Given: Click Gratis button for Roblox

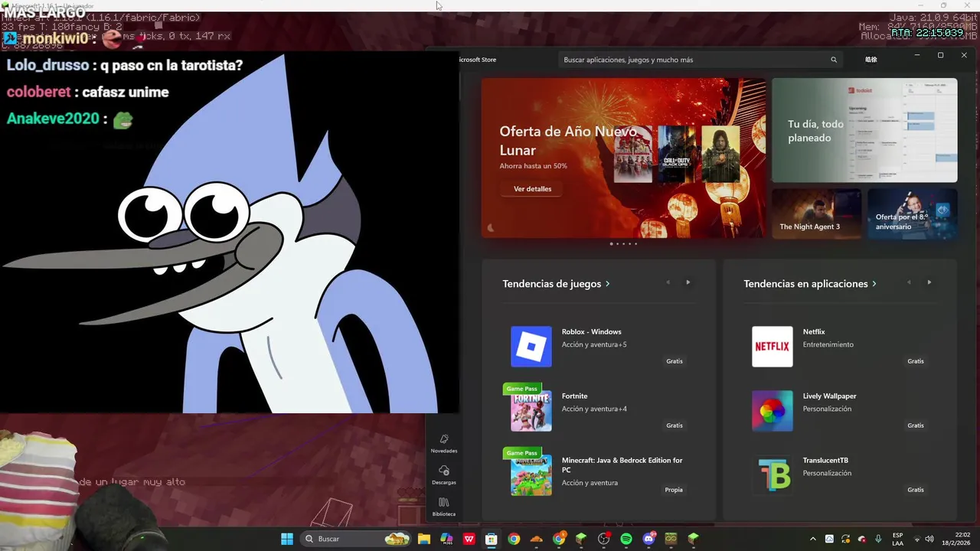Looking at the screenshot, I should [675, 361].
